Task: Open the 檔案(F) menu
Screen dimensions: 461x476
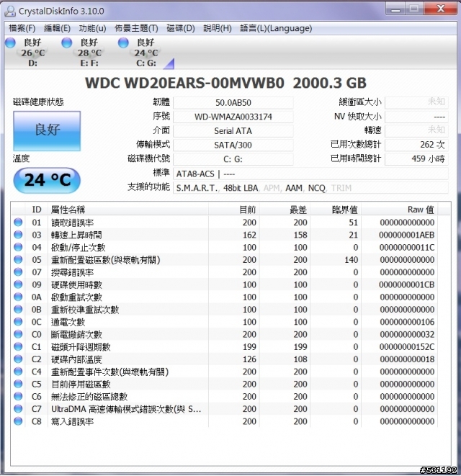Action: [22, 28]
